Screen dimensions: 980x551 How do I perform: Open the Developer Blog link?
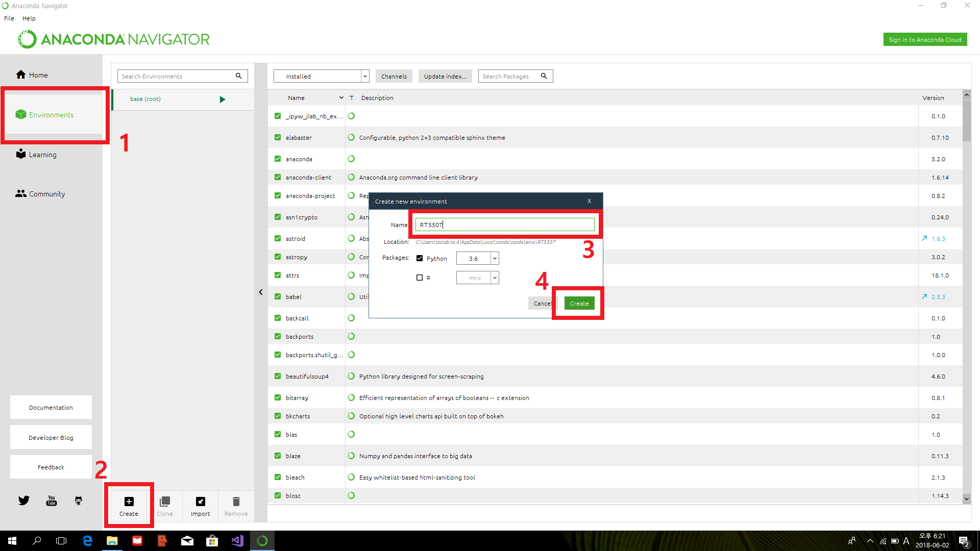(51, 437)
